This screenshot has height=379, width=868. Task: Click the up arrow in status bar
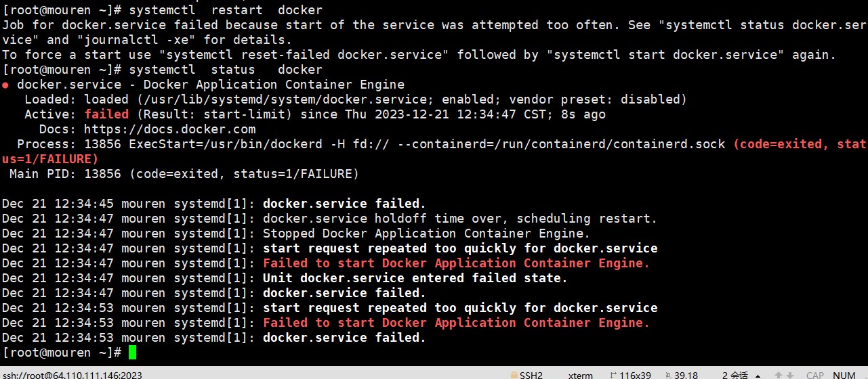tap(779, 375)
